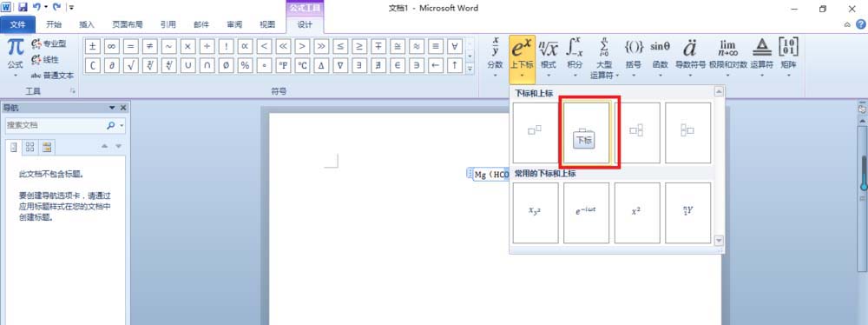This screenshot has height=325, width=868.
Task: Click the Undo arrow icon
Action: (36, 7)
